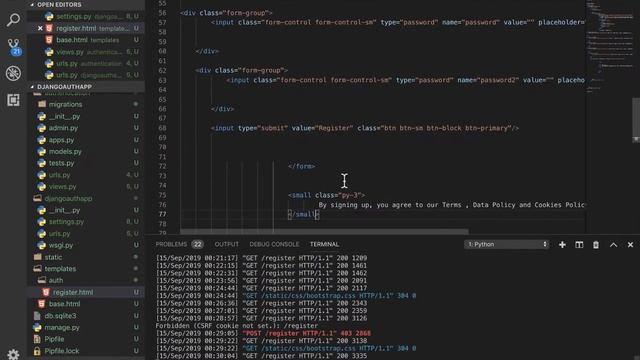Screen dimensions: 640x360
Task: Switch to the Terminal tab
Action: (x=324, y=244)
